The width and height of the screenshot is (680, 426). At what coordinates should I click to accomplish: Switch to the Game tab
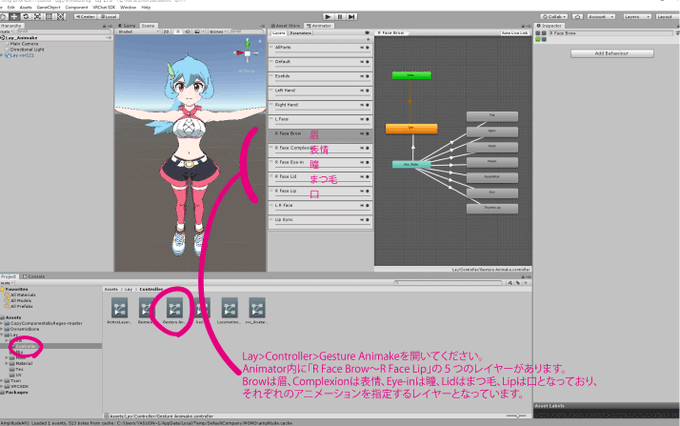tap(127, 26)
